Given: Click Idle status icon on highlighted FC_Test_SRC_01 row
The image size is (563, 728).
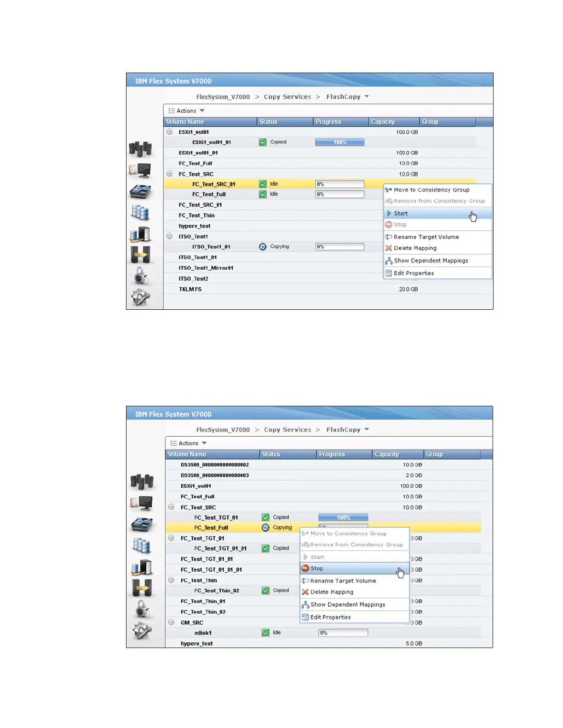Looking at the screenshot, I should pos(263,184).
